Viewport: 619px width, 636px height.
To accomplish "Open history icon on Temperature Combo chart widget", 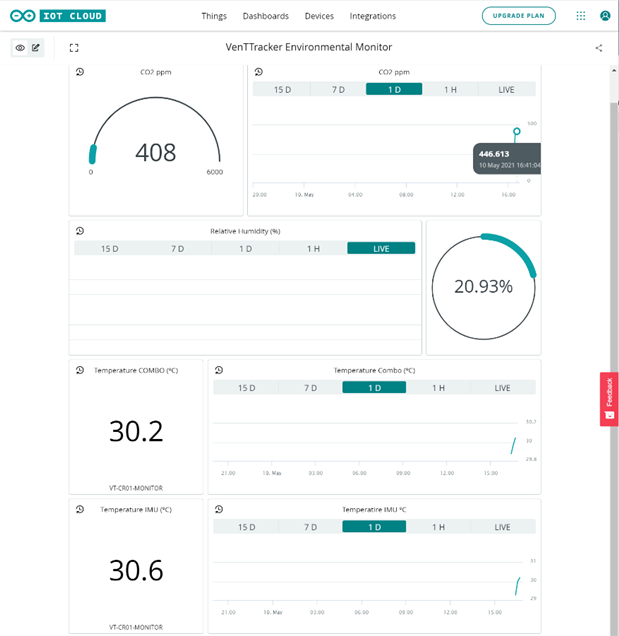I will (219, 370).
